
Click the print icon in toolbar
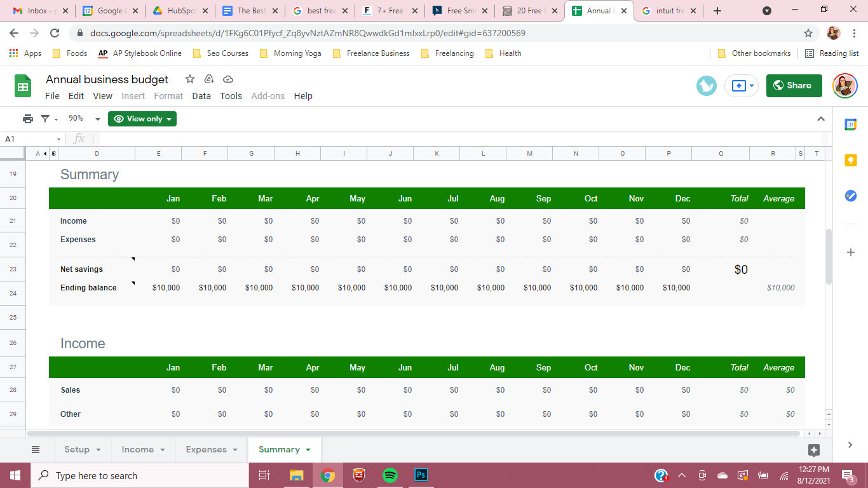[x=27, y=119]
